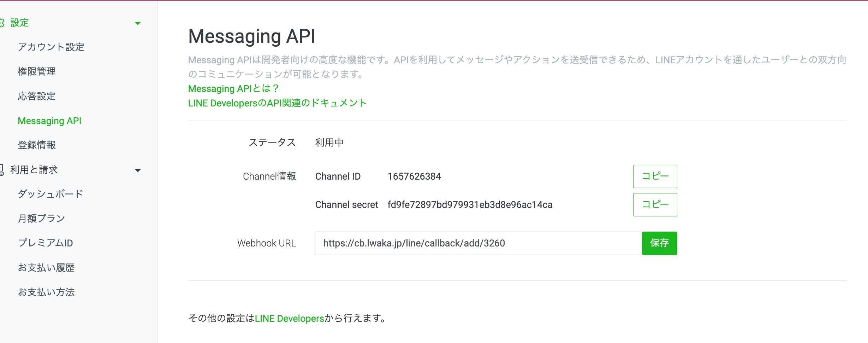Copy the Channel ID with コピー button
The width and height of the screenshot is (868, 343).
[x=655, y=176]
